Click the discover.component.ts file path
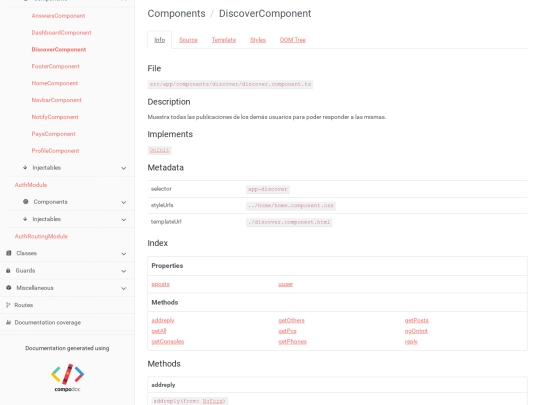Viewport: 540px width, 405px height. point(230,84)
